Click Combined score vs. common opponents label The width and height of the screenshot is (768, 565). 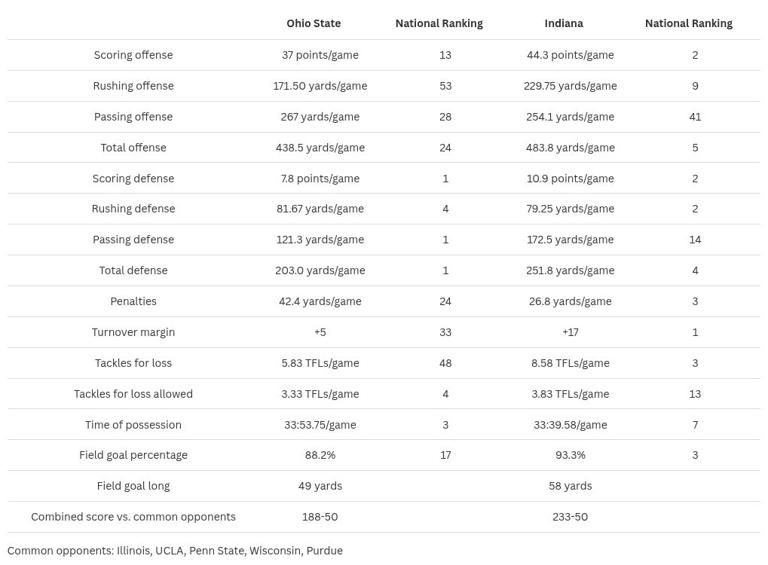[x=133, y=517]
